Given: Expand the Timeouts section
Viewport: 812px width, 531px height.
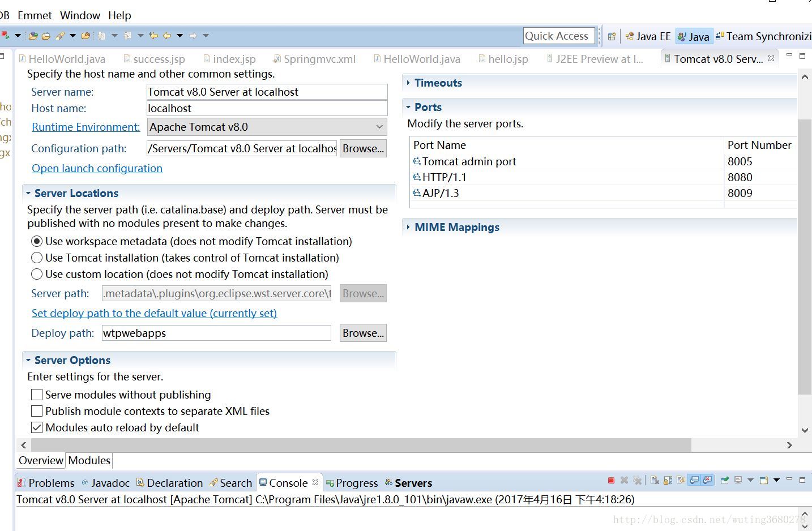Looking at the screenshot, I should point(408,83).
